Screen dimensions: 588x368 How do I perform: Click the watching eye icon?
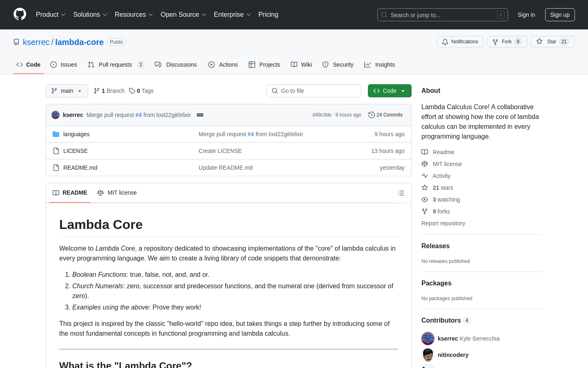(425, 200)
